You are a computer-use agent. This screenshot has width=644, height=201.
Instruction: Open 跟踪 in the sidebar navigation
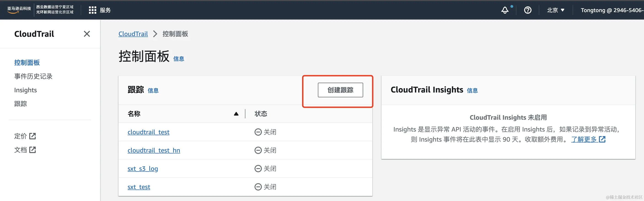click(21, 104)
